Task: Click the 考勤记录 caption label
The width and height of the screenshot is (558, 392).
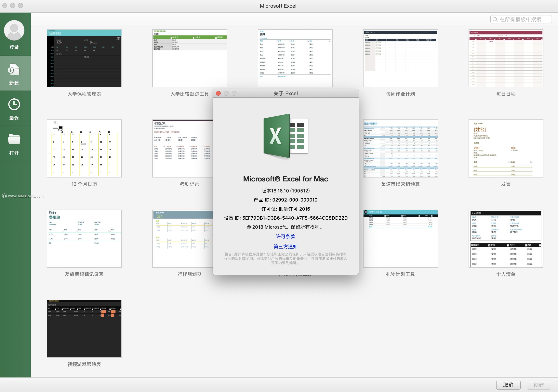Action: coord(190,184)
